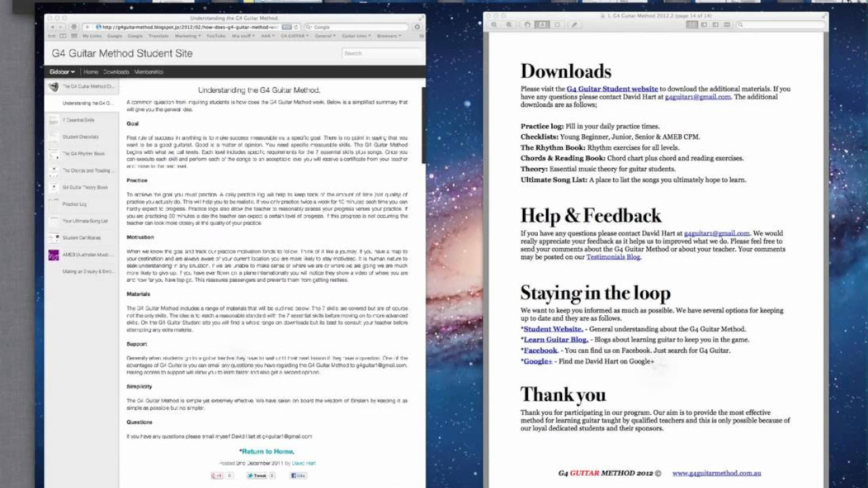
Task: Switch Preview to contact sheet view
Action: 726,24
